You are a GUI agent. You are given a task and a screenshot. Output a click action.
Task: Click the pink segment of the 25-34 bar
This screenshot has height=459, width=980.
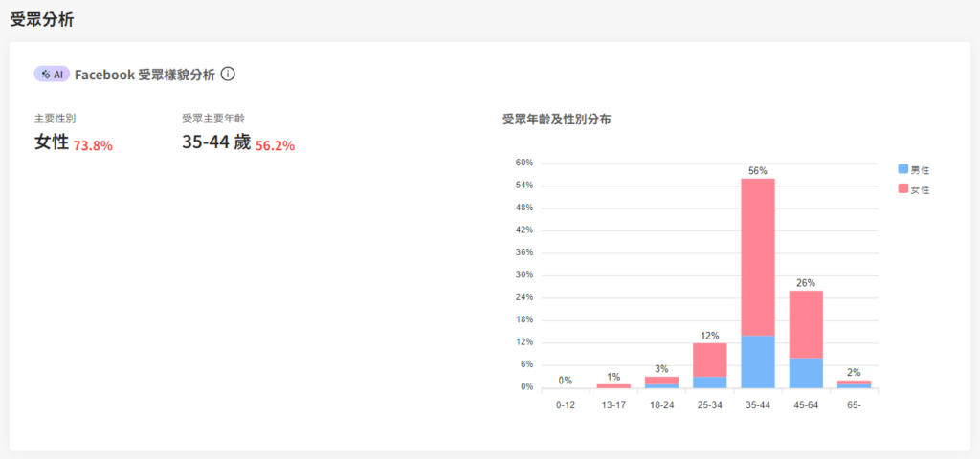click(710, 359)
